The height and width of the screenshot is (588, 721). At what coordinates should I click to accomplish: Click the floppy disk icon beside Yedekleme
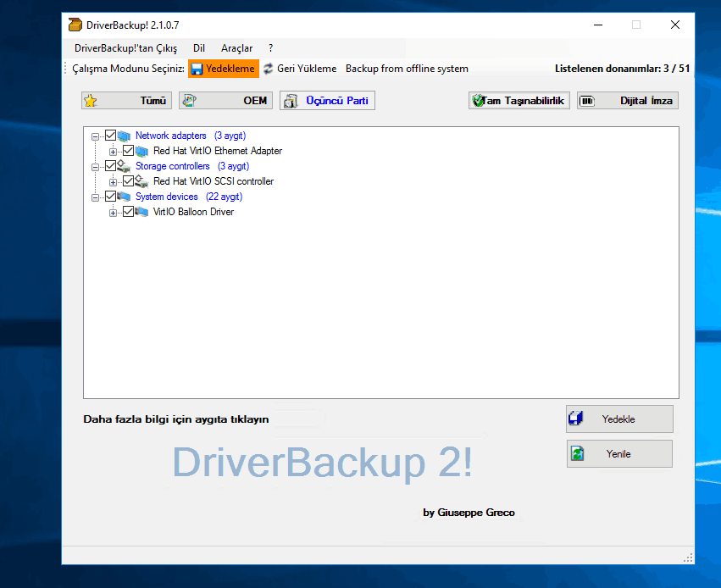pyautogui.click(x=197, y=69)
